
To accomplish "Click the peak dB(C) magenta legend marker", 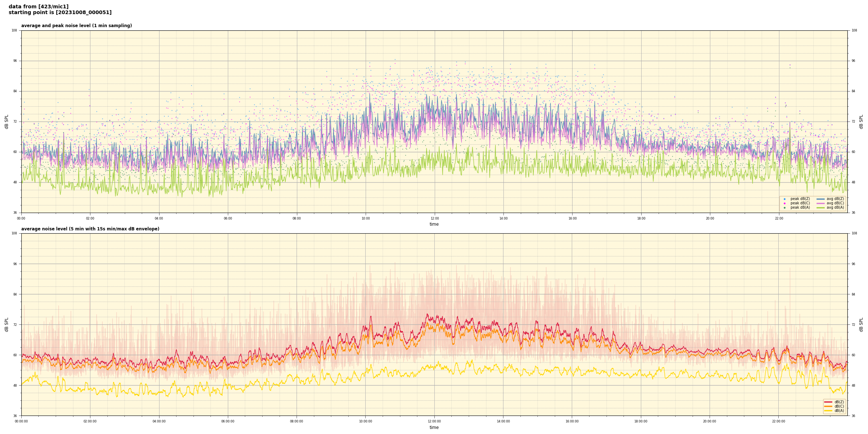I will 784,203.
